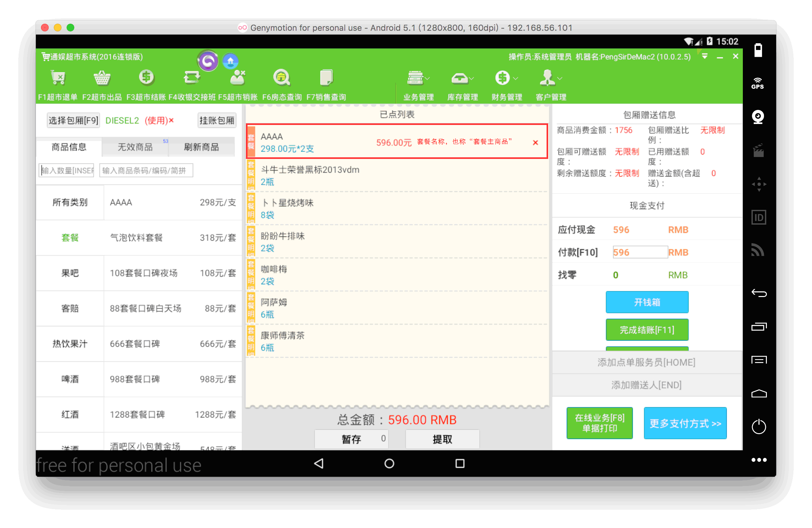Open F1 supermarket return order icon
Image resolution: width=812 pixels, height=528 pixels.
point(58,78)
